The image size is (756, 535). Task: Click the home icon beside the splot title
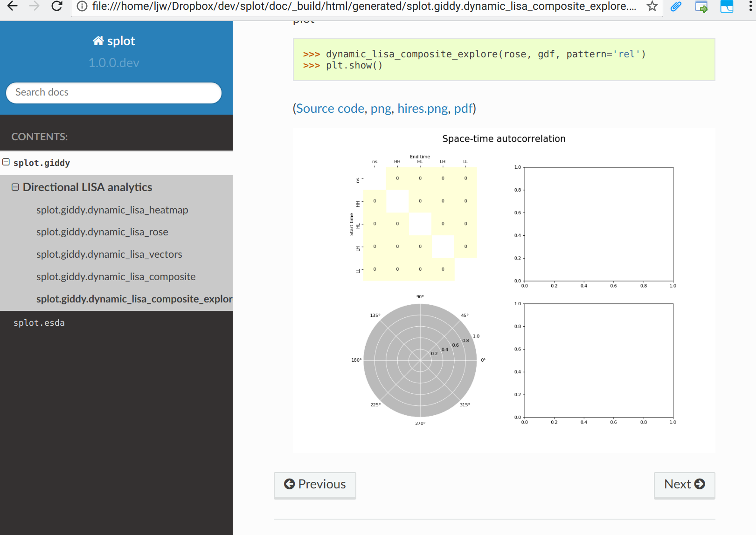tap(98, 40)
